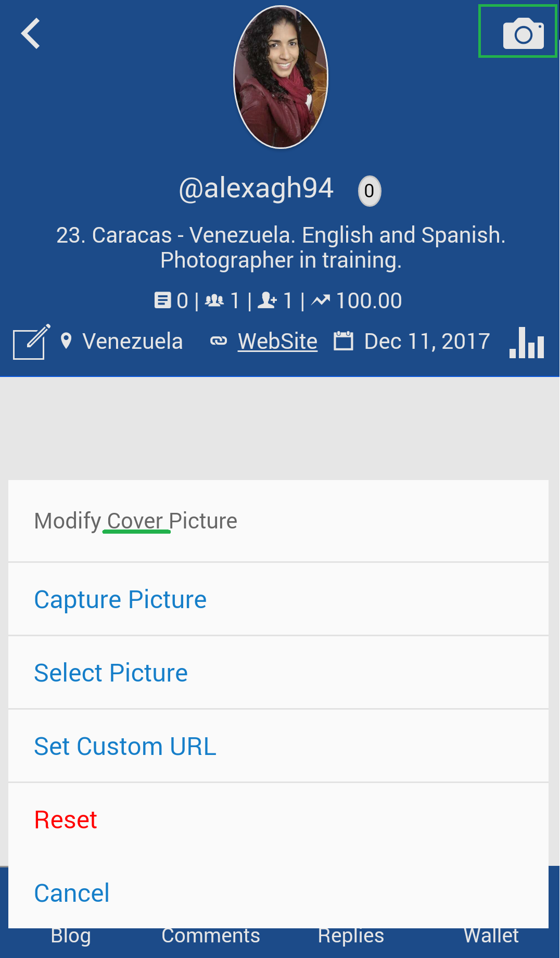Image resolution: width=560 pixels, height=958 pixels.
Task: Open the bar chart statistics icon
Action: (527, 343)
